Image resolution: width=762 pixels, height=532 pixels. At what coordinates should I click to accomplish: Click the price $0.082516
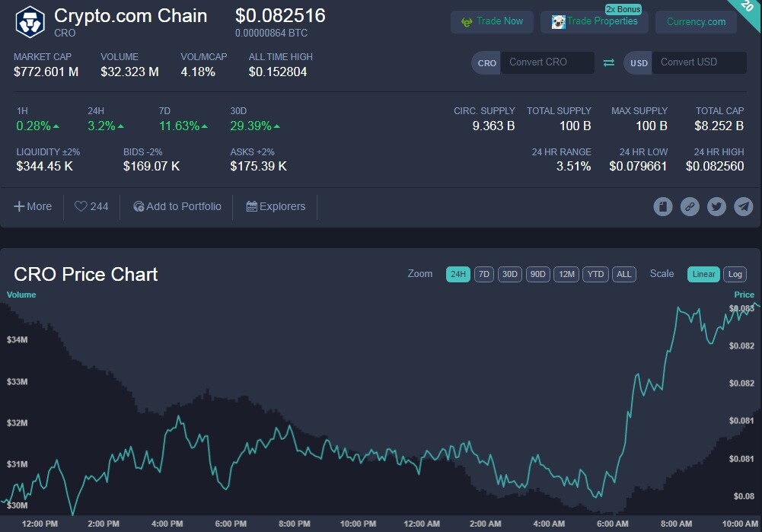coord(280,15)
